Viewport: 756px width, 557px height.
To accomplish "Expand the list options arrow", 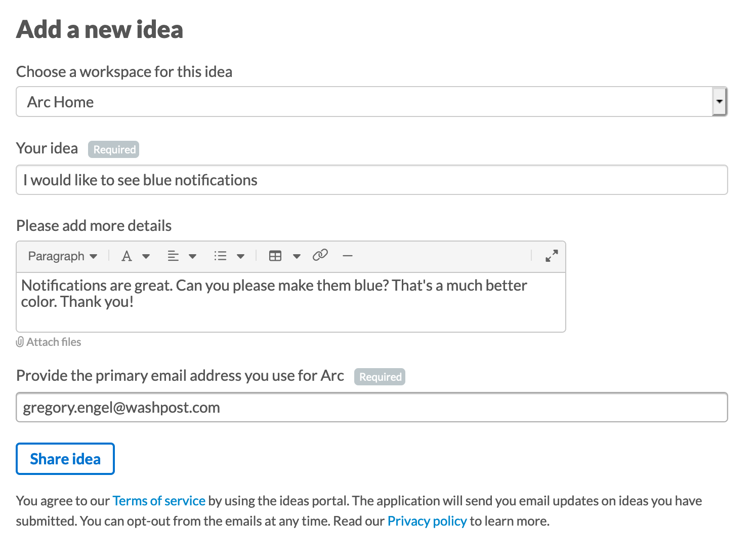I will click(241, 256).
